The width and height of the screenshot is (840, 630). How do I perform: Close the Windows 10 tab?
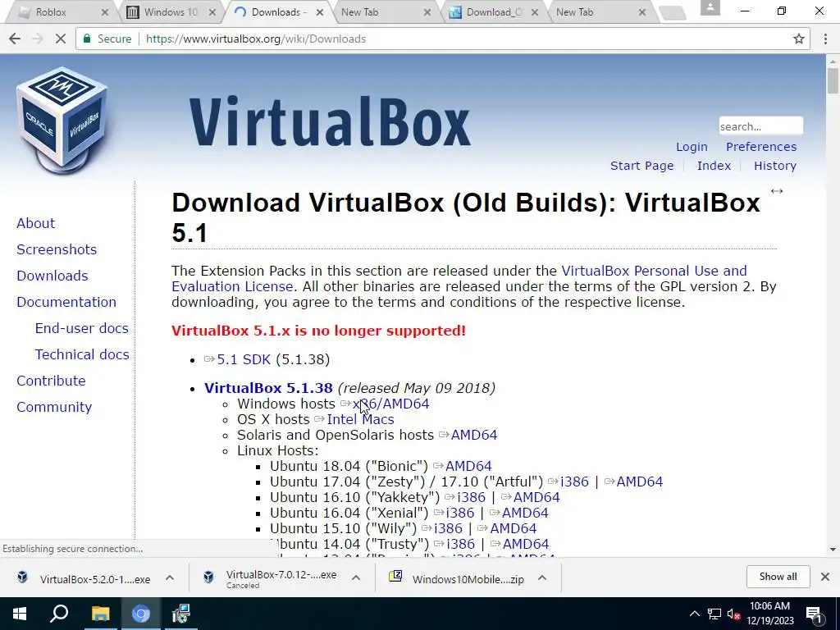pyautogui.click(x=212, y=11)
